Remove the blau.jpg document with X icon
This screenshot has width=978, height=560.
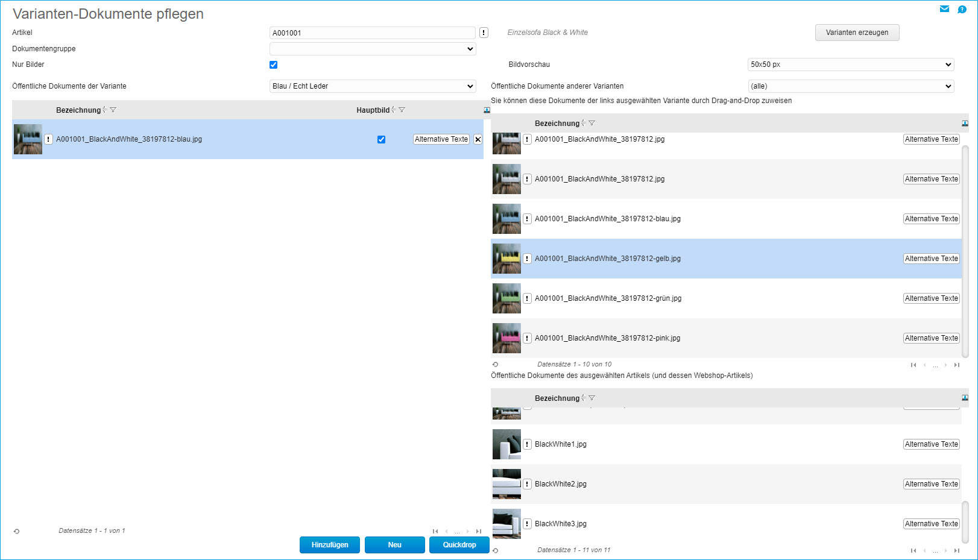click(478, 139)
